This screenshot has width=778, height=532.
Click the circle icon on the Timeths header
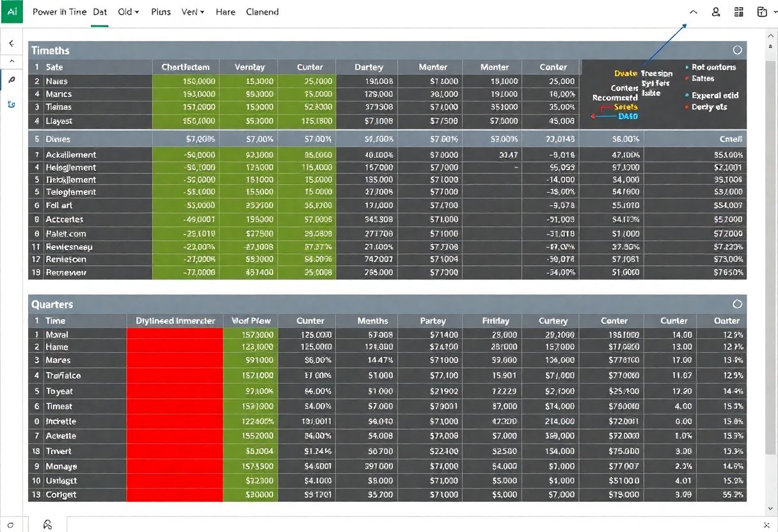point(737,50)
